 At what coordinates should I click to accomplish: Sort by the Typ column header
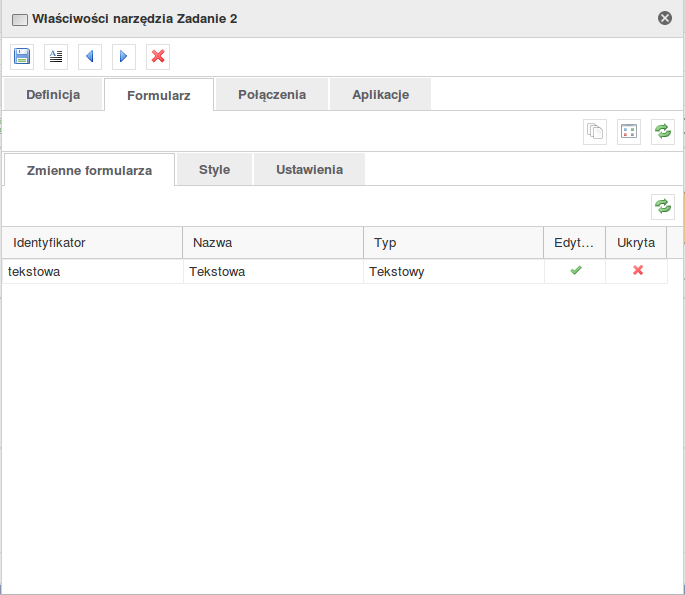pyautogui.click(x=453, y=243)
